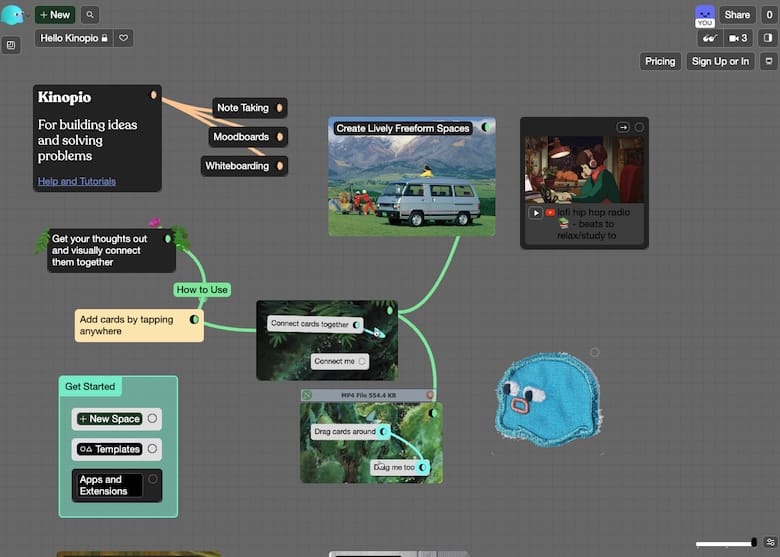Check the New Space card checkbox
The width and height of the screenshot is (780, 557).
click(152, 418)
